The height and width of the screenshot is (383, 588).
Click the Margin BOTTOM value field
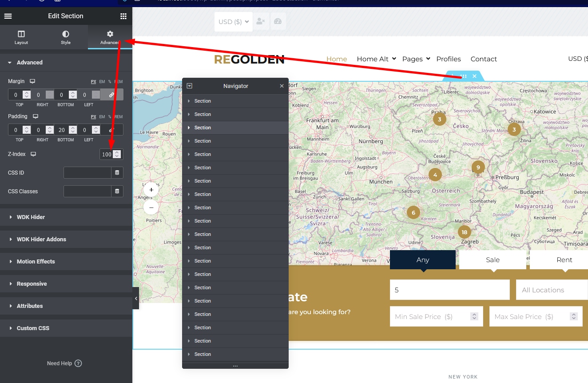(61, 95)
